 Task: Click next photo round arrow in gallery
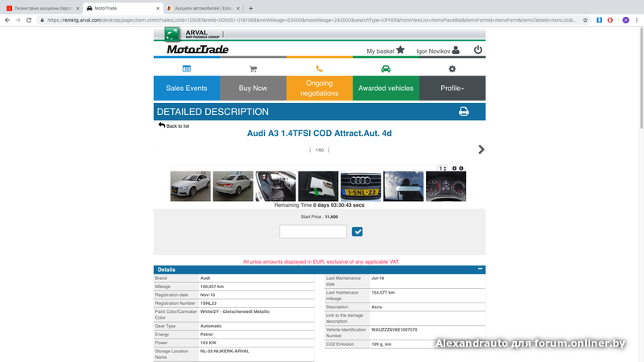[x=460, y=168]
